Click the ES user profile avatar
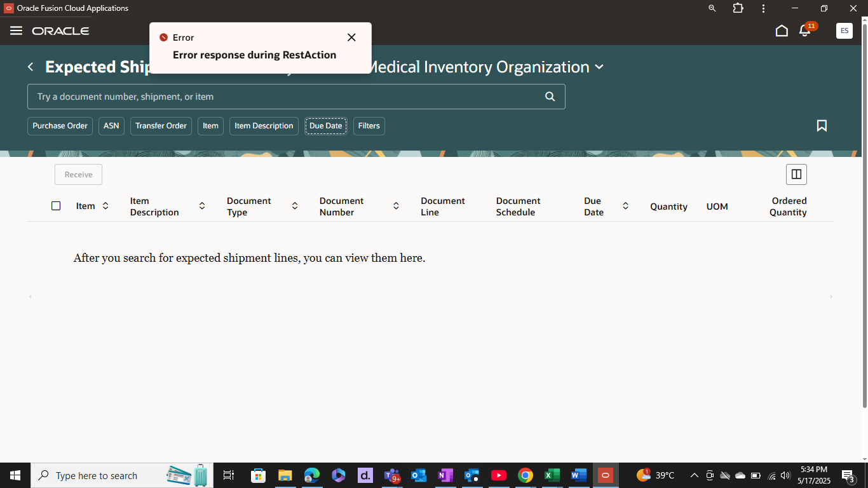 point(844,30)
